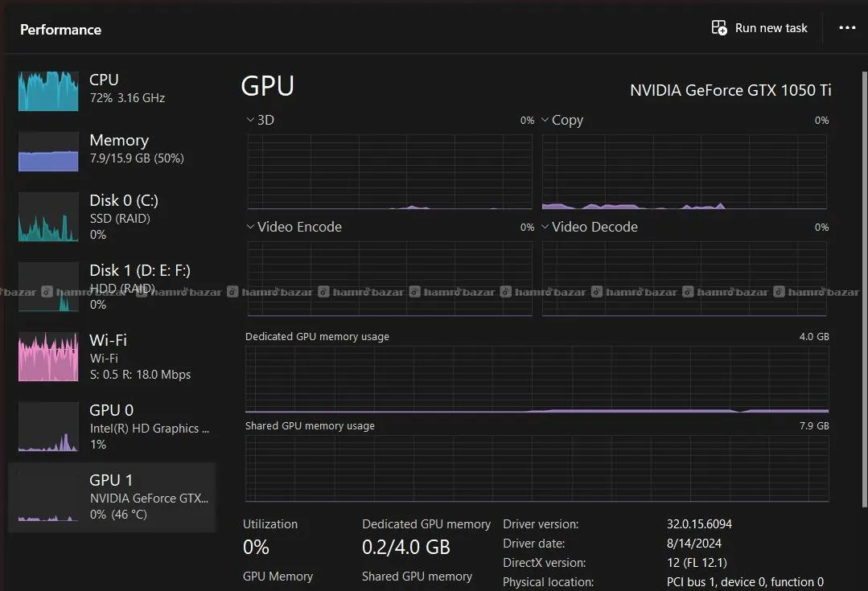Open the Video Decode engine dropdown
The width and height of the screenshot is (868, 591).
(x=545, y=227)
